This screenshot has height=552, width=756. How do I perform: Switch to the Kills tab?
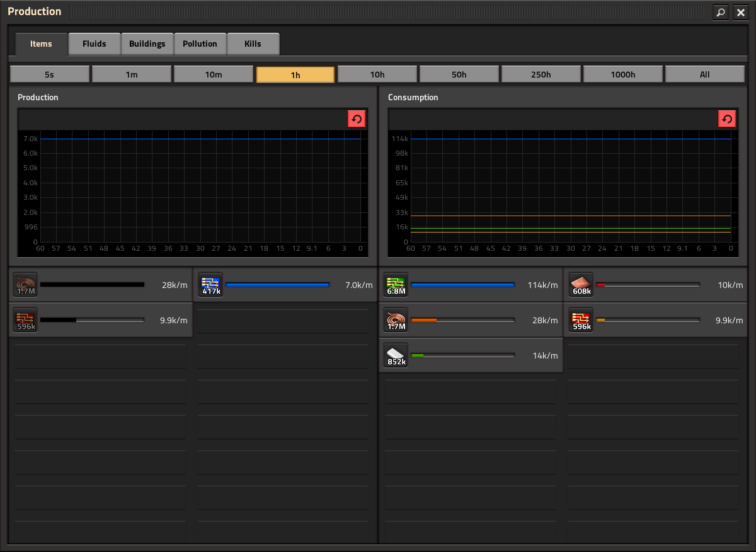pos(253,44)
